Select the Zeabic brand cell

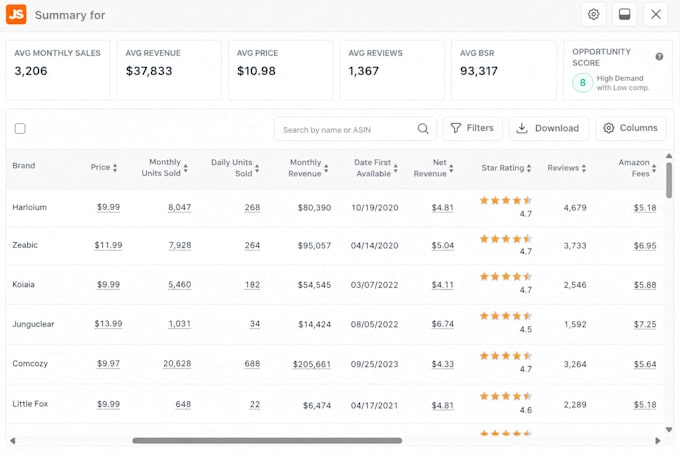(x=25, y=245)
